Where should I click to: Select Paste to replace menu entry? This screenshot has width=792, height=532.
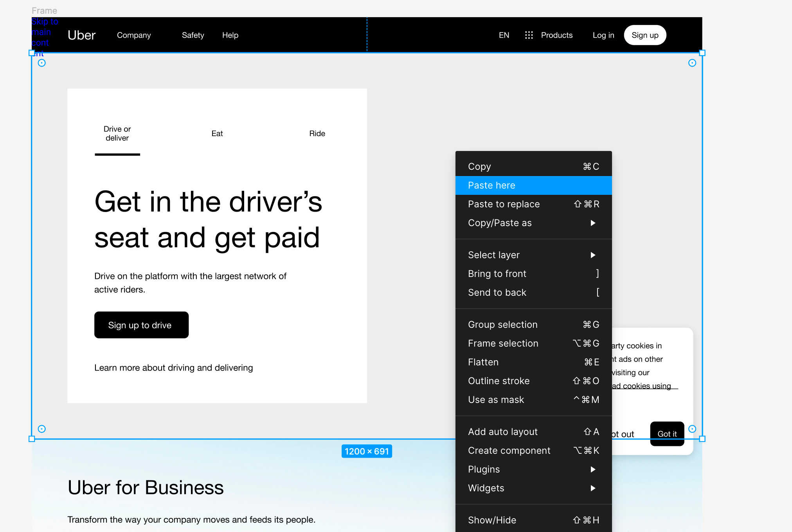tap(534, 204)
